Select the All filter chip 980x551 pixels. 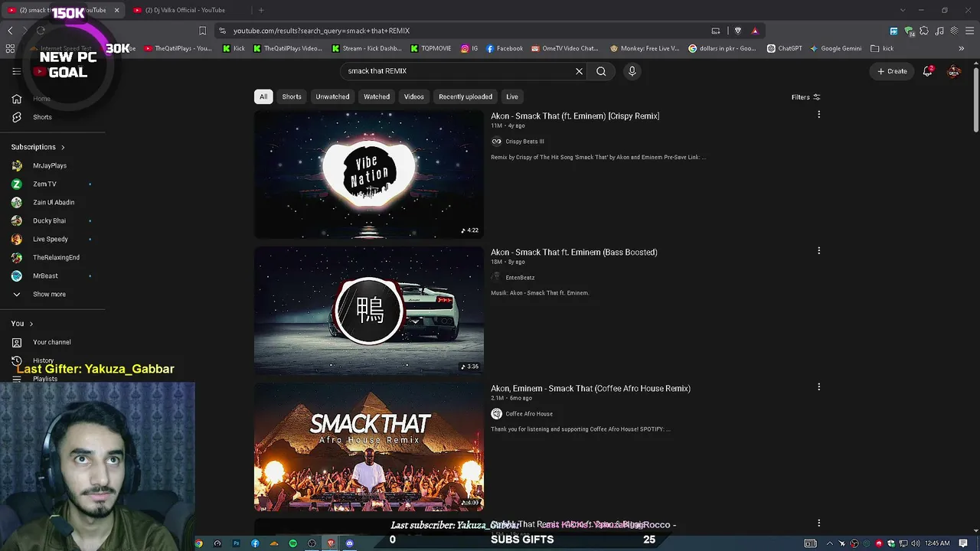click(x=263, y=96)
